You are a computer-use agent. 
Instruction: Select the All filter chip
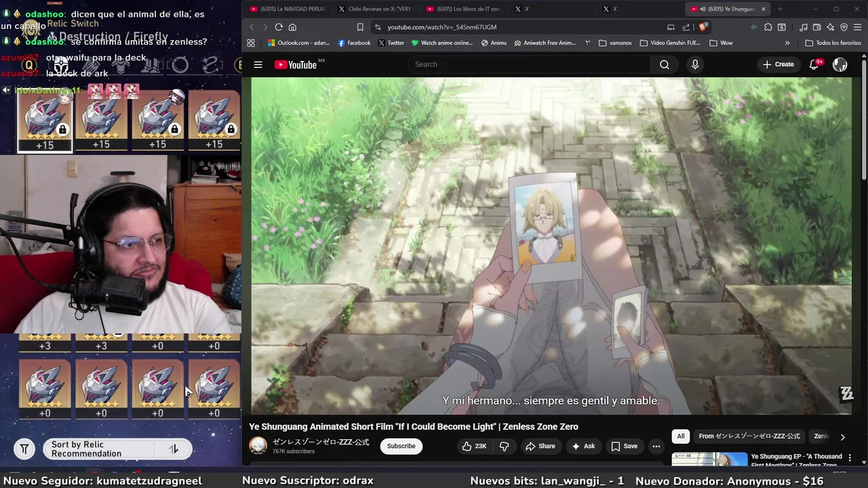click(681, 436)
